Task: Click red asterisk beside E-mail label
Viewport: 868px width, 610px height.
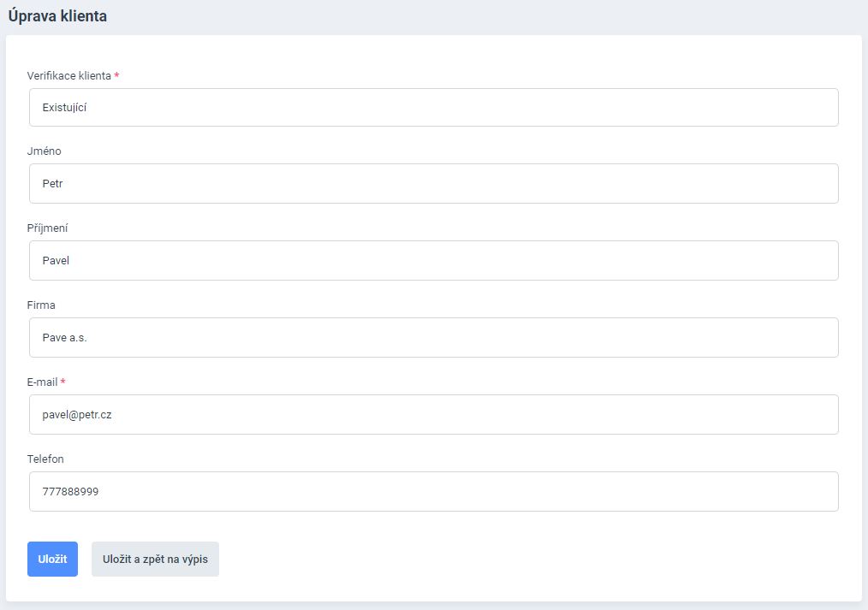Action: click(x=63, y=382)
